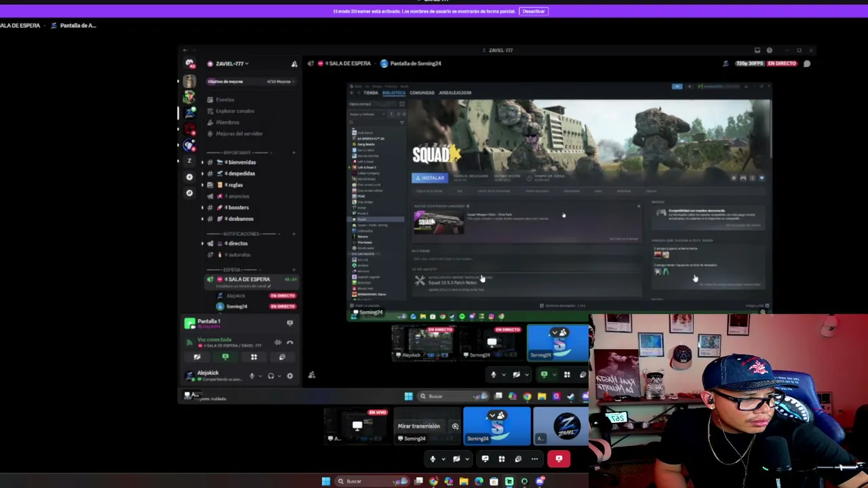Select the bienvenidas text channel
This screenshot has height=488, width=868.
(x=241, y=163)
